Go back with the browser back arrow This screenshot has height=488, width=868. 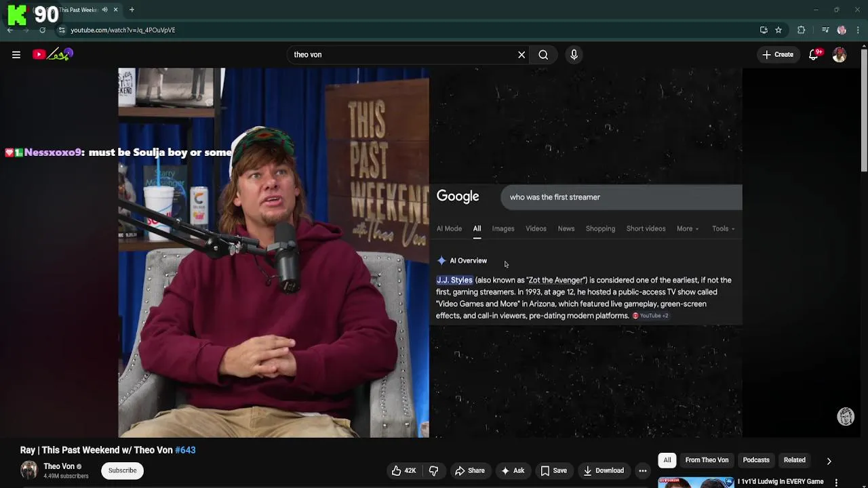pos(10,30)
